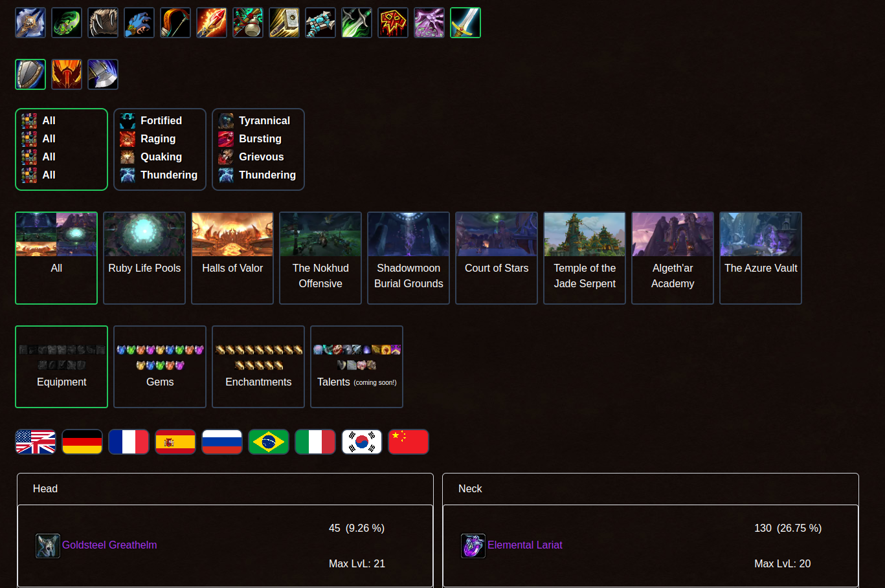The height and width of the screenshot is (588, 885).
Task: Open the Gems tab
Action: [x=160, y=367]
